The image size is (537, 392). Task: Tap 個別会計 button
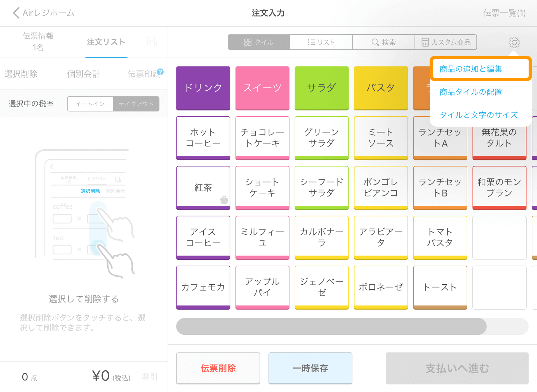point(84,74)
